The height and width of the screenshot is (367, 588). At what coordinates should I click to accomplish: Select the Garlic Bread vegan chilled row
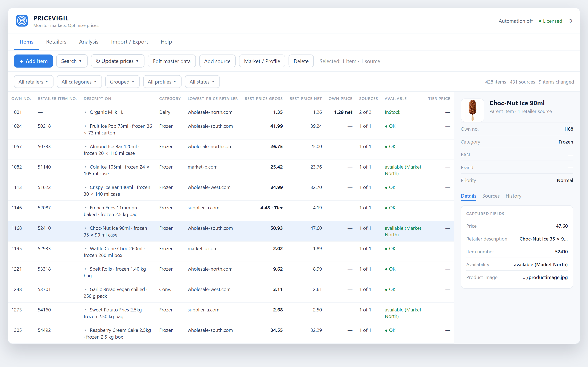pyautogui.click(x=231, y=293)
